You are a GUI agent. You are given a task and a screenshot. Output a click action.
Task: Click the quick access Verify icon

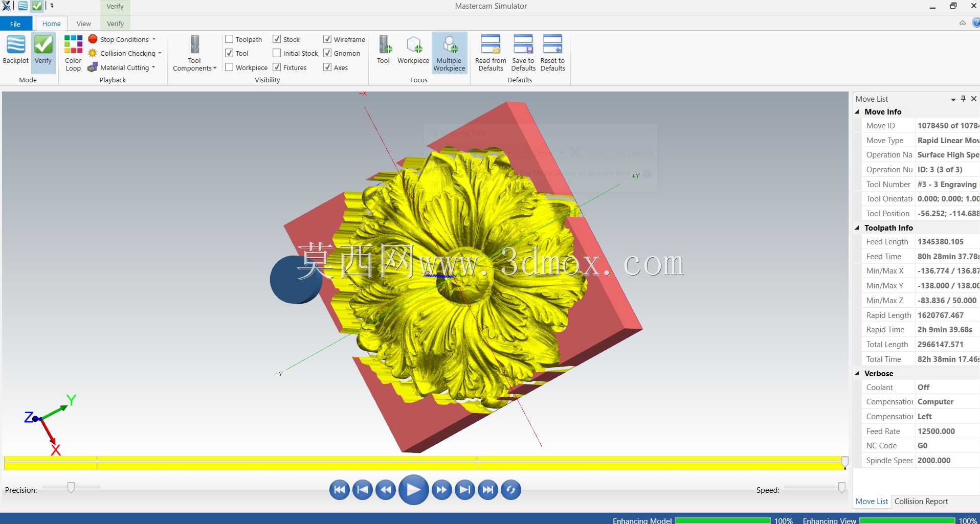click(x=37, y=6)
